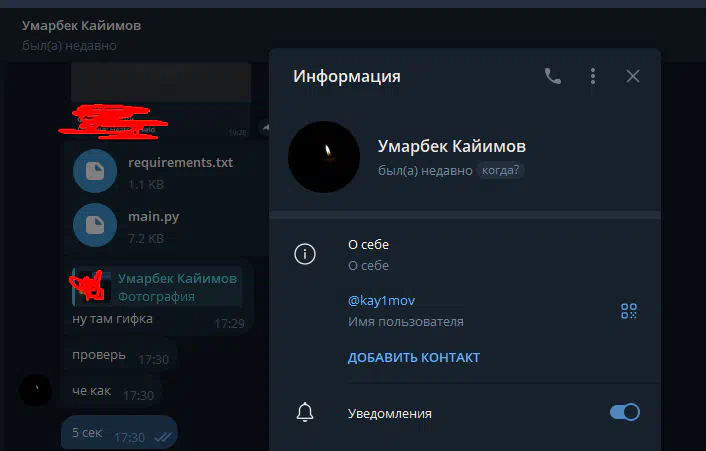Click the Умарбек Кайимов chat header name
Viewport: 706px width, 451px height.
(x=81, y=26)
